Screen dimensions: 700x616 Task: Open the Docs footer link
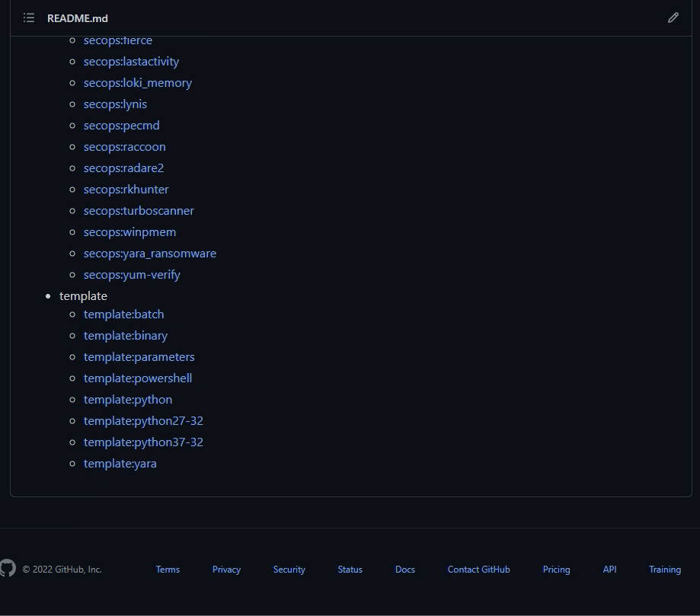405,569
